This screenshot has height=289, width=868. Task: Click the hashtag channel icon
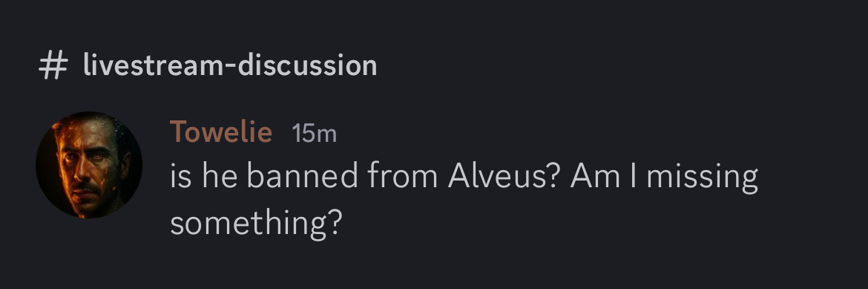[53, 65]
